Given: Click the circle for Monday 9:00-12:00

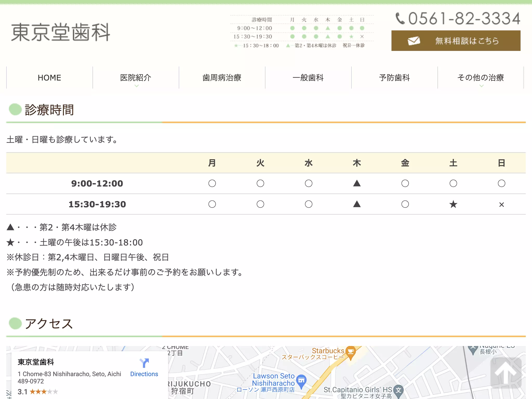Looking at the screenshot, I should pos(212,183).
